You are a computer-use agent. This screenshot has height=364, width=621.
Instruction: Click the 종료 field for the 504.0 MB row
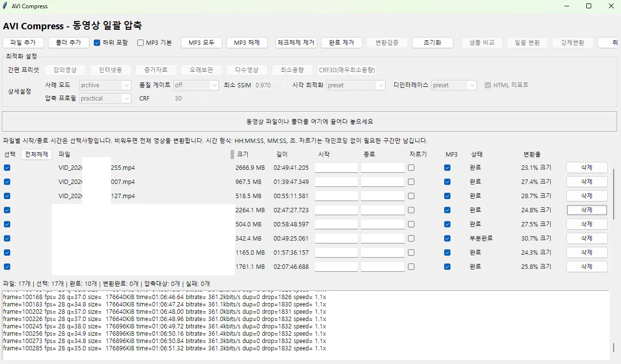click(383, 224)
